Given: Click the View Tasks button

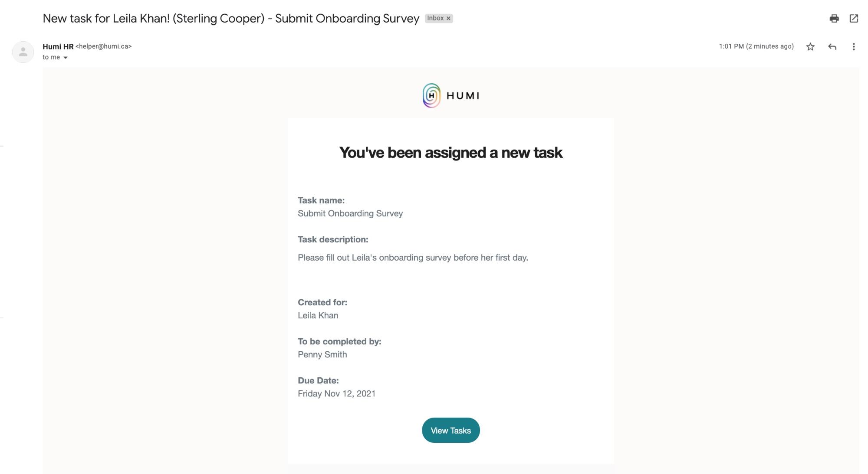Looking at the screenshot, I should click(450, 430).
